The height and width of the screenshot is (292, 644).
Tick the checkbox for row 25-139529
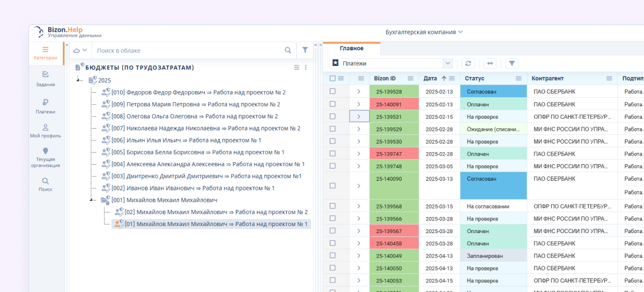click(x=332, y=129)
